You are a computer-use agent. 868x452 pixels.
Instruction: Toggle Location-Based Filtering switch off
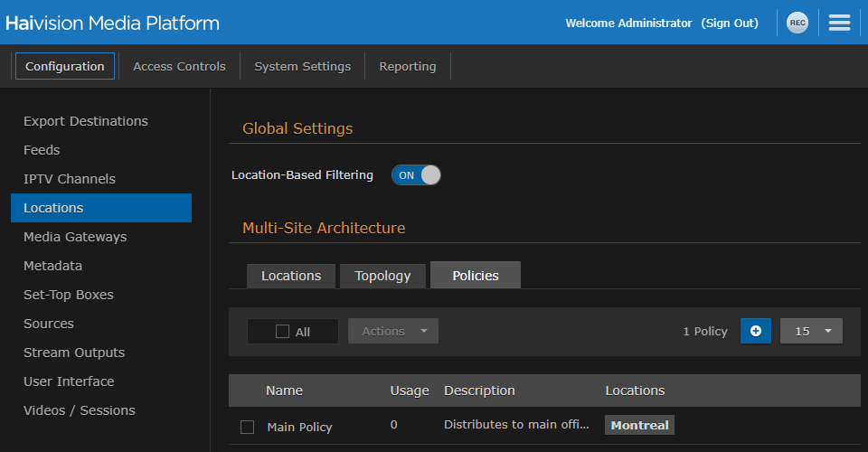[x=416, y=175]
